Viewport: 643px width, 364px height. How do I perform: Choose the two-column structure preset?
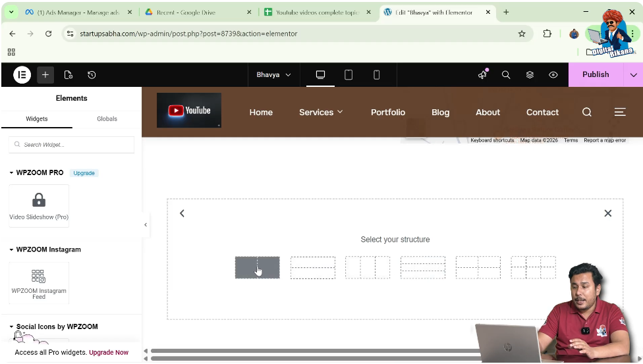tap(258, 268)
